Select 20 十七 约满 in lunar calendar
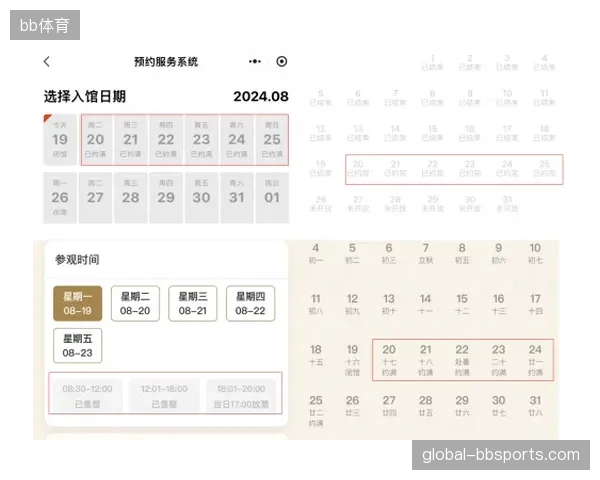 point(389,360)
